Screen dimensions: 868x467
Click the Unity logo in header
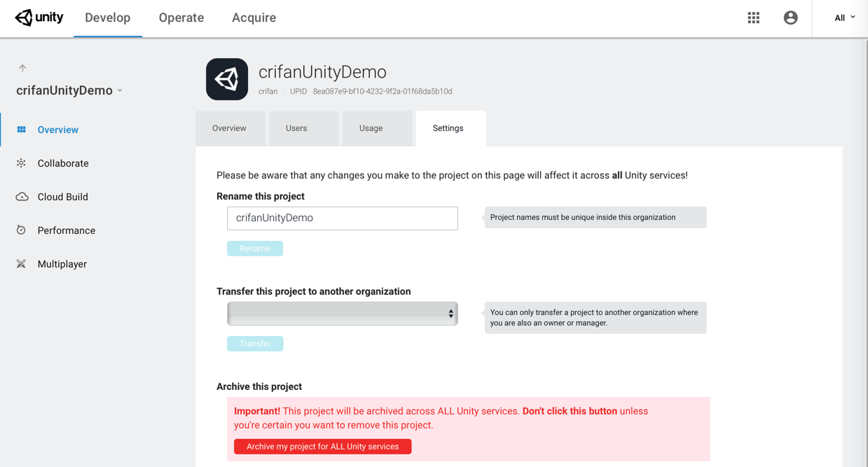tap(39, 18)
